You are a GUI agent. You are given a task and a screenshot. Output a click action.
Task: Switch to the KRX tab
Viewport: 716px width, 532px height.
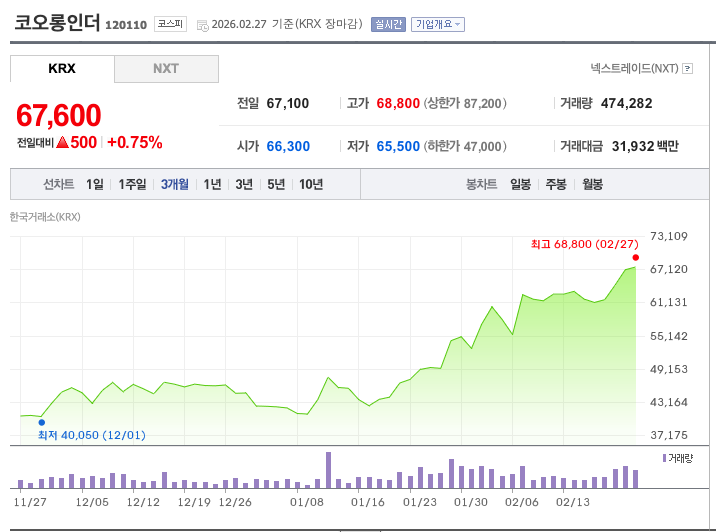click(x=62, y=69)
